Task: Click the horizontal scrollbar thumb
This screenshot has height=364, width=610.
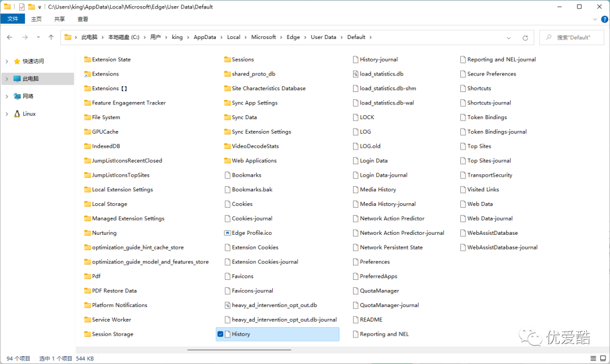Action: (x=239, y=350)
